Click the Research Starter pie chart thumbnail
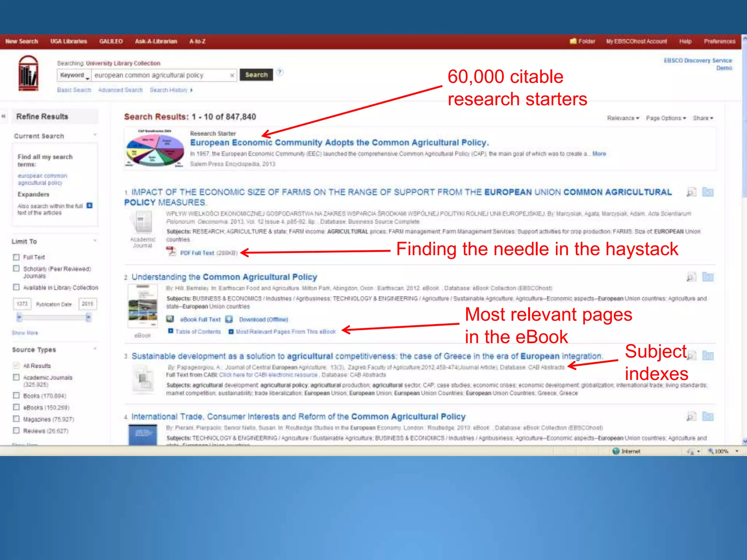This screenshot has width=747, height=560. [155, 148]
